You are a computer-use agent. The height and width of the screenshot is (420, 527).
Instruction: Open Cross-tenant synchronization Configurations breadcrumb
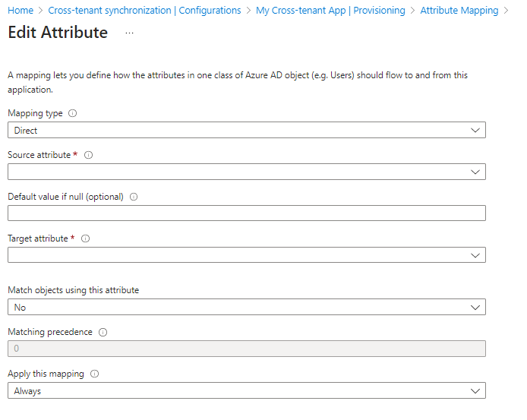tap(144, 11)
